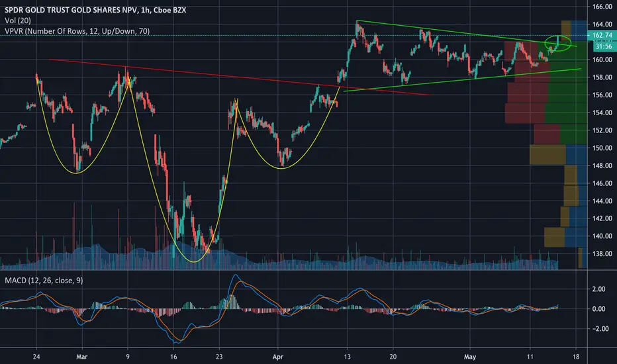Click the 166.00 price axis label
This screenshot has height=364, width=617.
[x=602, y=7]
